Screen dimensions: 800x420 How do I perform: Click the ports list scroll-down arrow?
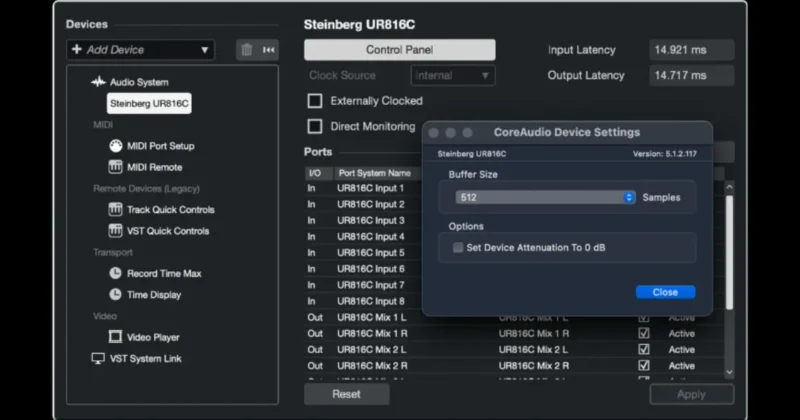point(729,373)
